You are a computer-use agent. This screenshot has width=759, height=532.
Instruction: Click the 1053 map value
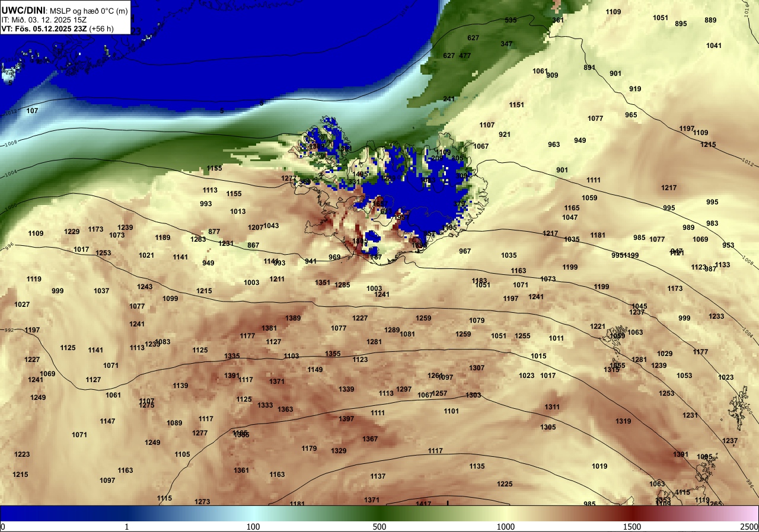(684, 376)
